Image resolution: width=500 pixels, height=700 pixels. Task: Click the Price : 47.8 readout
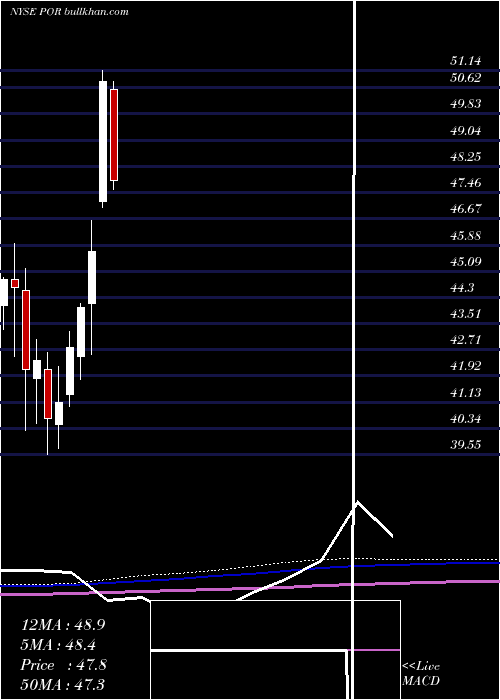point(63,665)
